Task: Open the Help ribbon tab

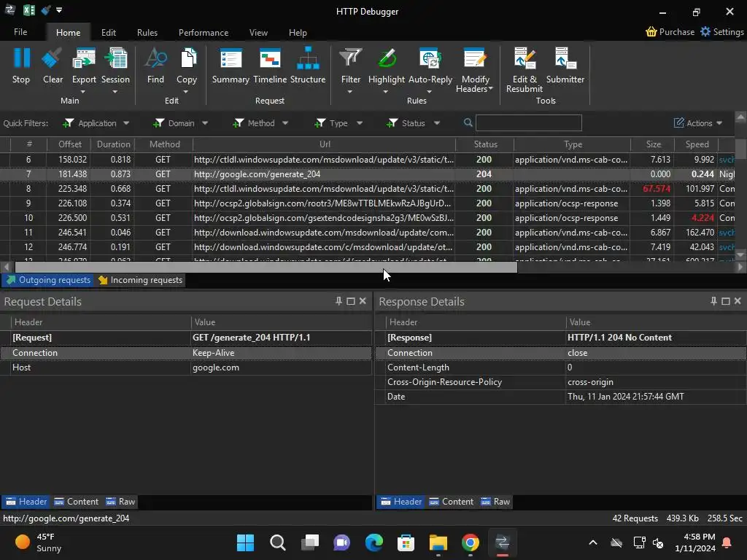Action: (298, 32)
